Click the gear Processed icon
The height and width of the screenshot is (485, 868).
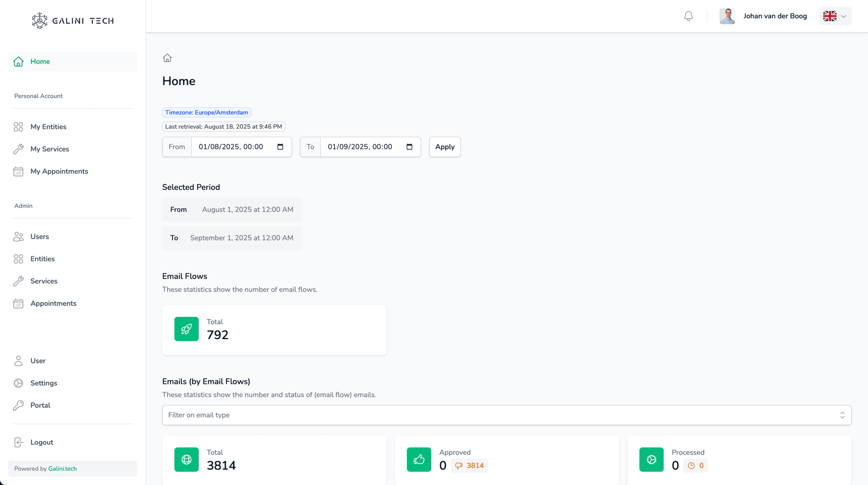[x=651, y=460]
